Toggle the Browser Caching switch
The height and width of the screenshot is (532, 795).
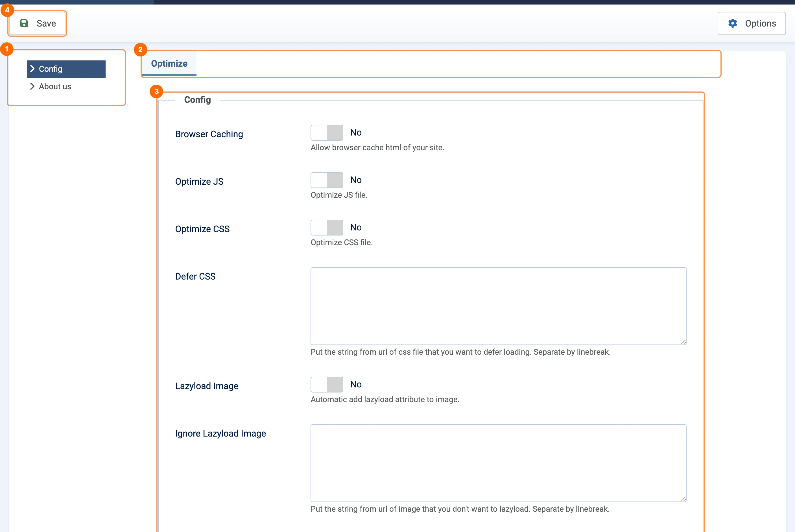327,133
